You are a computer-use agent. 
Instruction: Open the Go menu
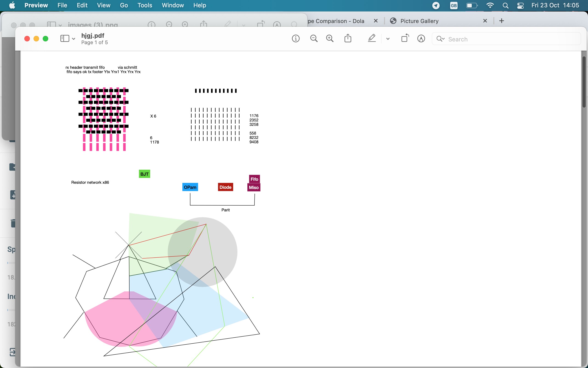[124, 5]
